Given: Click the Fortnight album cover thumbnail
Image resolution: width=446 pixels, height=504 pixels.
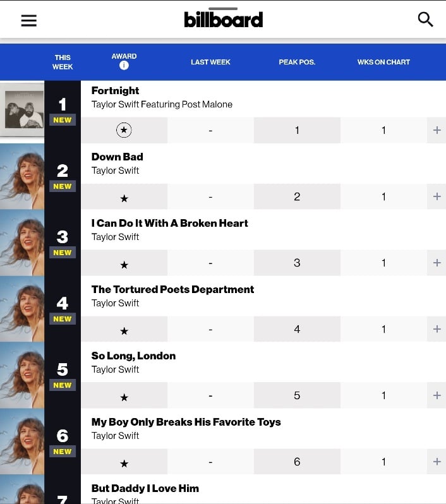Looking at the screenshot, I should point(22,110).
